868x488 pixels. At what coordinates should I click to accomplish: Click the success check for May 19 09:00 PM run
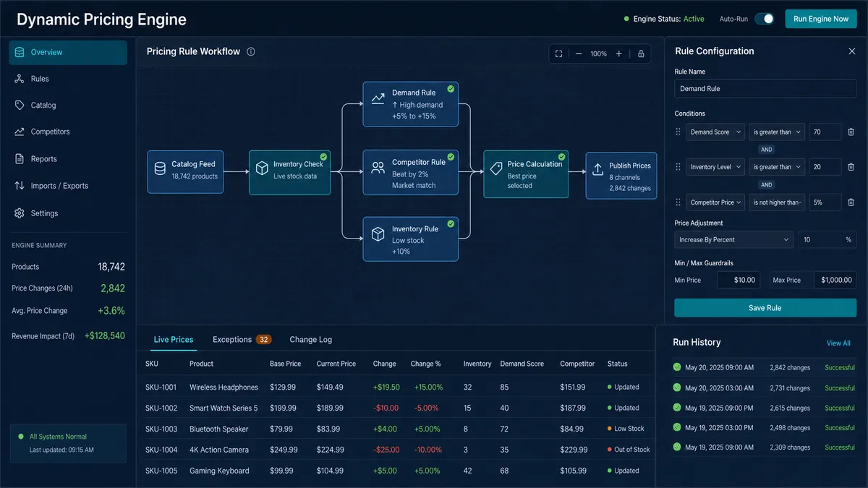pos(677,408)
